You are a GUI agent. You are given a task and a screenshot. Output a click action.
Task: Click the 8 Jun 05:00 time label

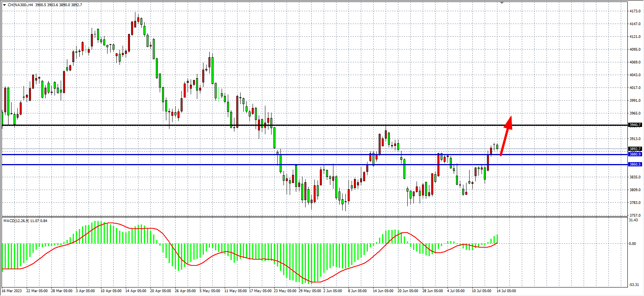click(357, 291)
